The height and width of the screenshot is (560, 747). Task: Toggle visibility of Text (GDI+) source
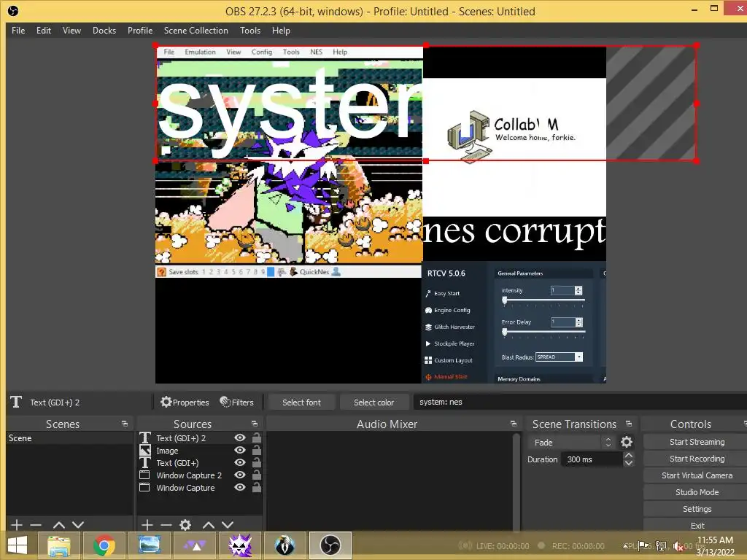240,462
